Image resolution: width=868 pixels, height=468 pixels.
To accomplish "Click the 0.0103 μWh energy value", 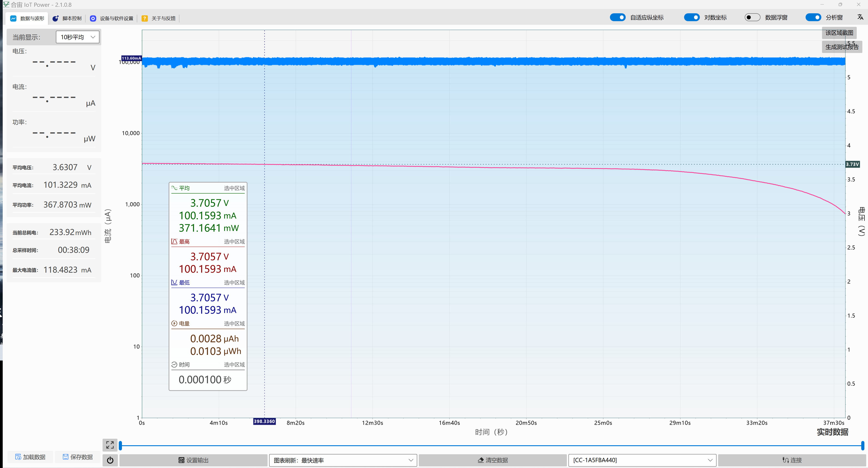I will coord(216,351).
